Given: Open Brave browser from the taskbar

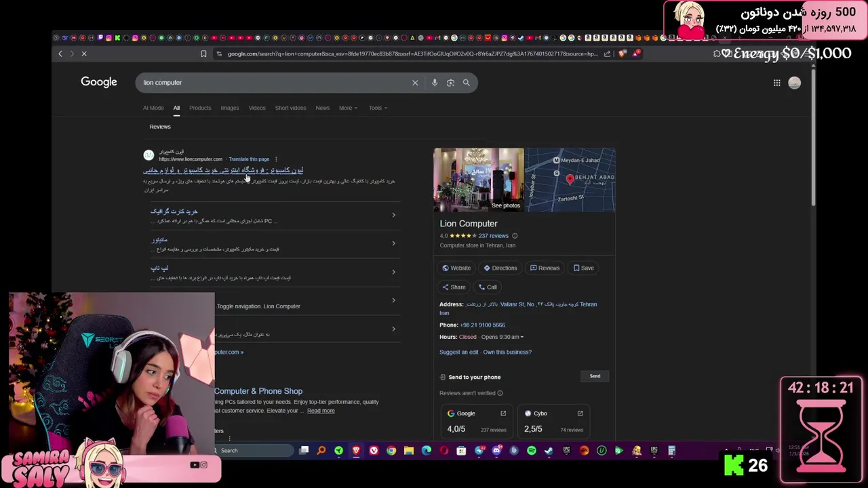Looking at the screenshot, I should click(x=356, y=451).
